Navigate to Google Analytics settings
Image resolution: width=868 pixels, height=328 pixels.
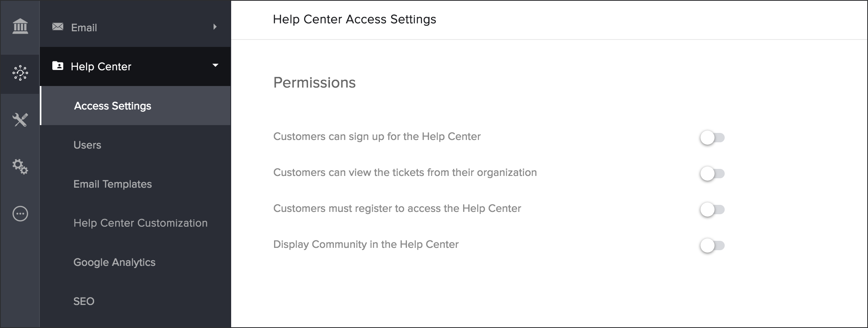pyautogui.click(x=114, y=262)
